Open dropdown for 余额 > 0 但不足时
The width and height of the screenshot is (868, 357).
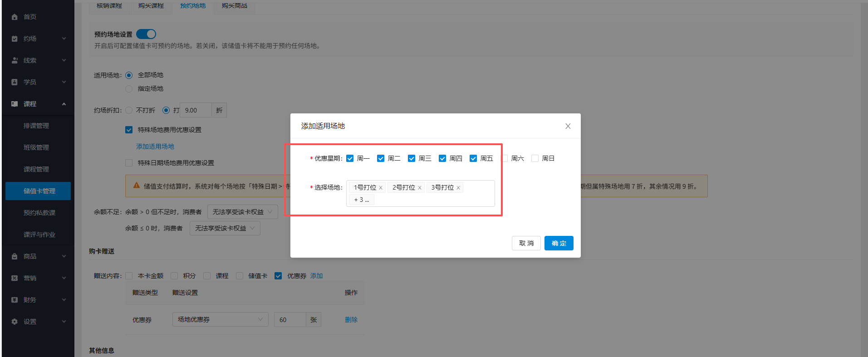243,212
